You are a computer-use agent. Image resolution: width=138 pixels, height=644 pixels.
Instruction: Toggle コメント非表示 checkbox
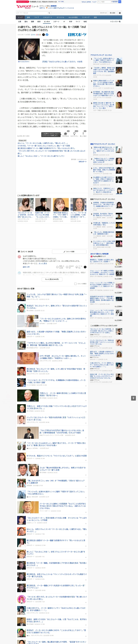[75, 284]
